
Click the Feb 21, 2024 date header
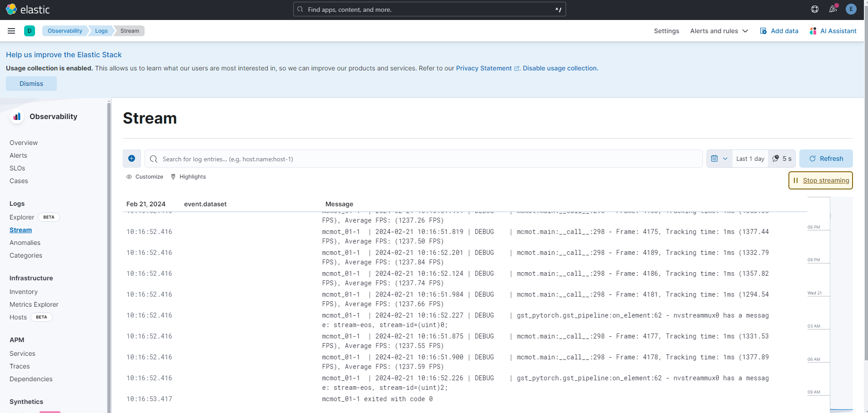[146, 204]
